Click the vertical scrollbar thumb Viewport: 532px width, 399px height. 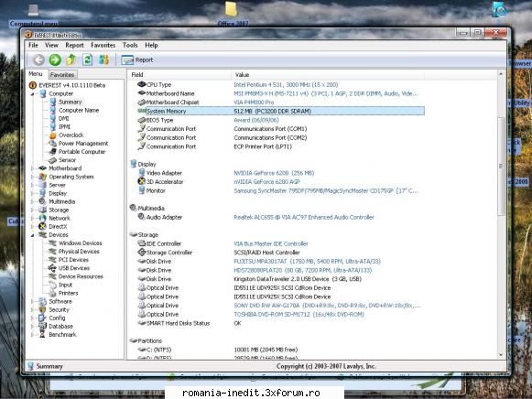(x=501, y=167)
